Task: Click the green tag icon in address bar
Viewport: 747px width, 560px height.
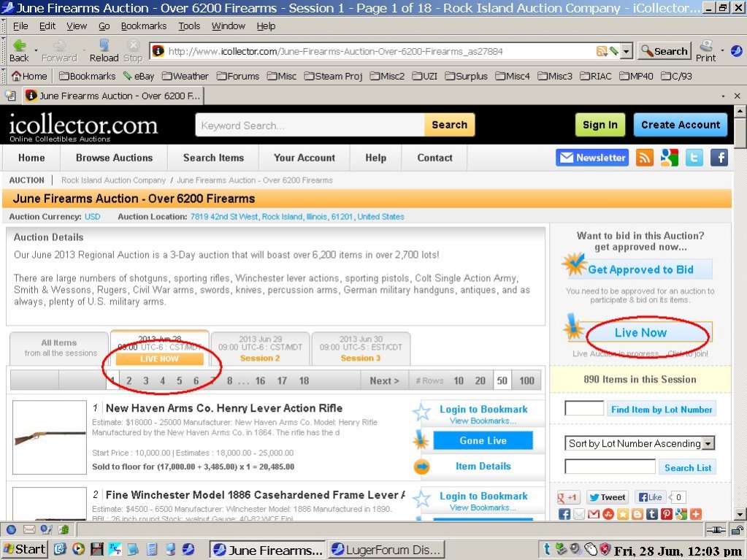Action: 613,51
